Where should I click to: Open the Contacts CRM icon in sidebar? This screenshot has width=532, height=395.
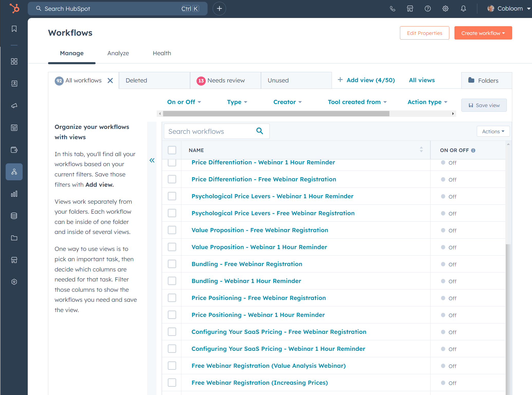pos(14,83)
